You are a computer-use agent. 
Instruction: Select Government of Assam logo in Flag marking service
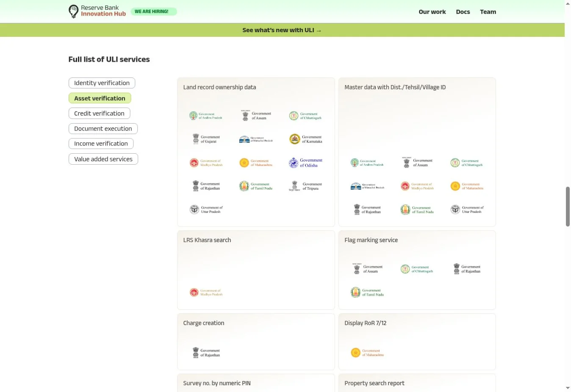[x=368, y=269]
